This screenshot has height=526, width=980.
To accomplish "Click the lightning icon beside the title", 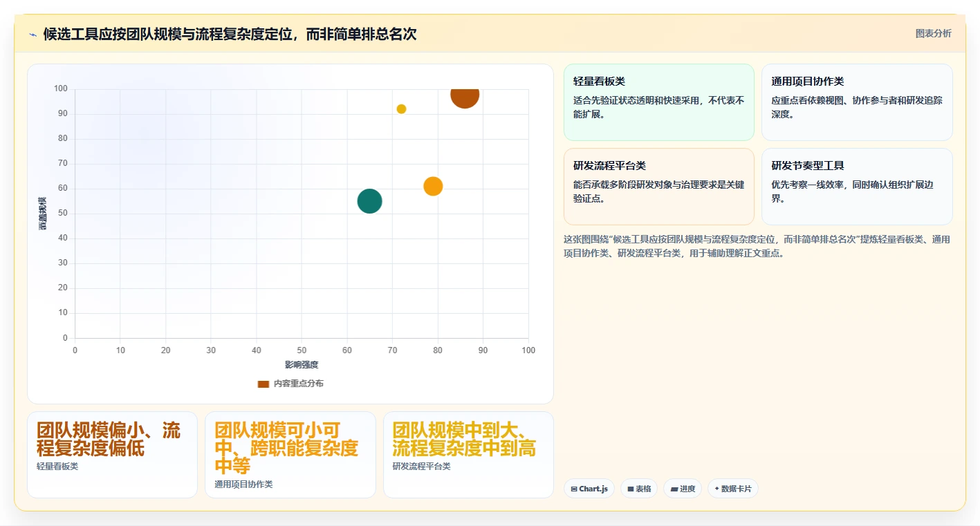I will point(33,35).
